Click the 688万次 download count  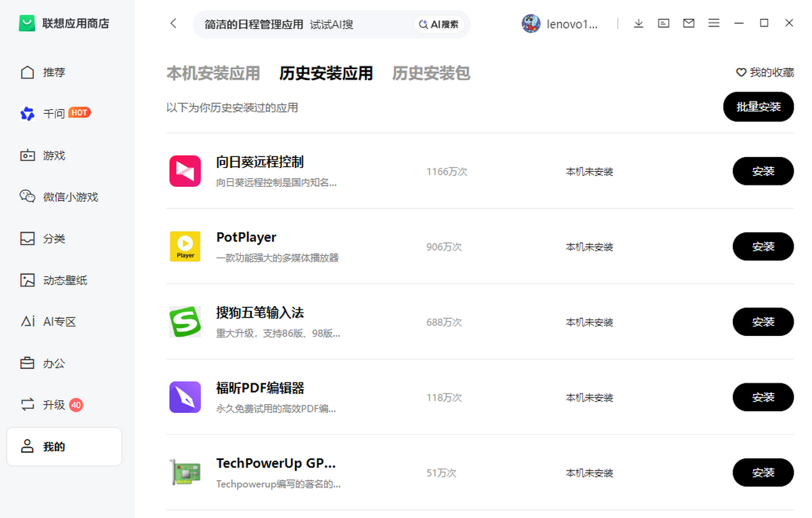[444, 322]
